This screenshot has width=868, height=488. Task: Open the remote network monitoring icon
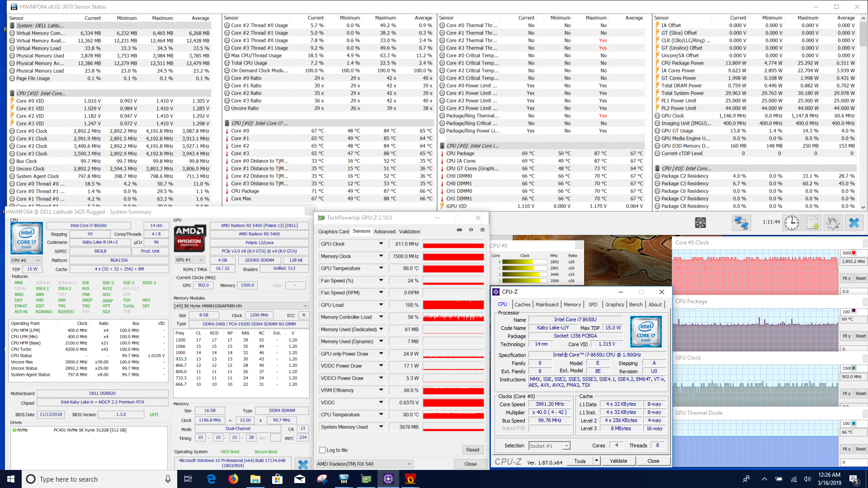point(741,223)
